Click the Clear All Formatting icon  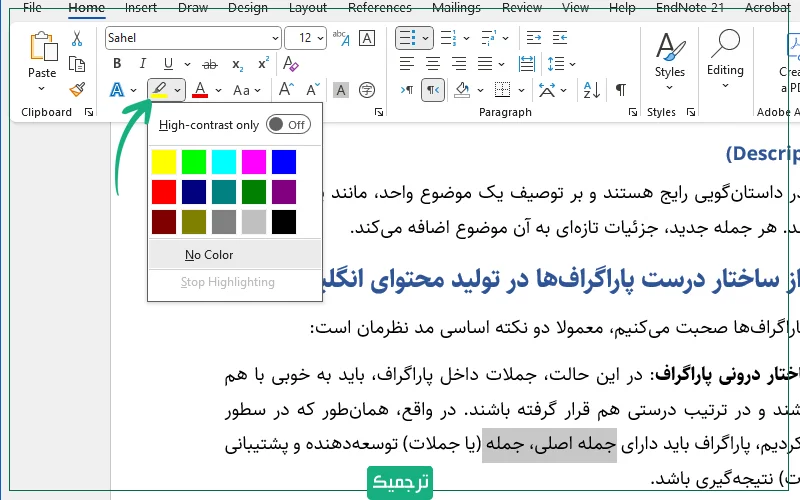click(x=291, y=64)
